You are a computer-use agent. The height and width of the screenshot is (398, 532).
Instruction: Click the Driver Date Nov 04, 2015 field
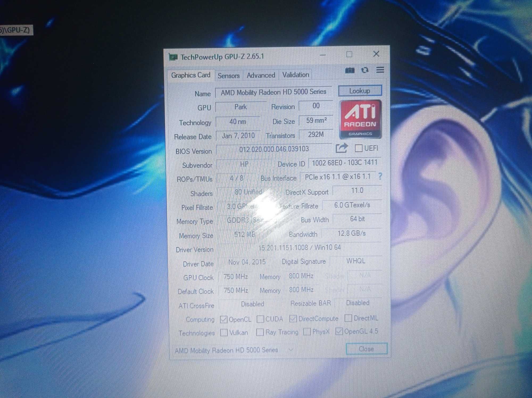tap(247, 262)
